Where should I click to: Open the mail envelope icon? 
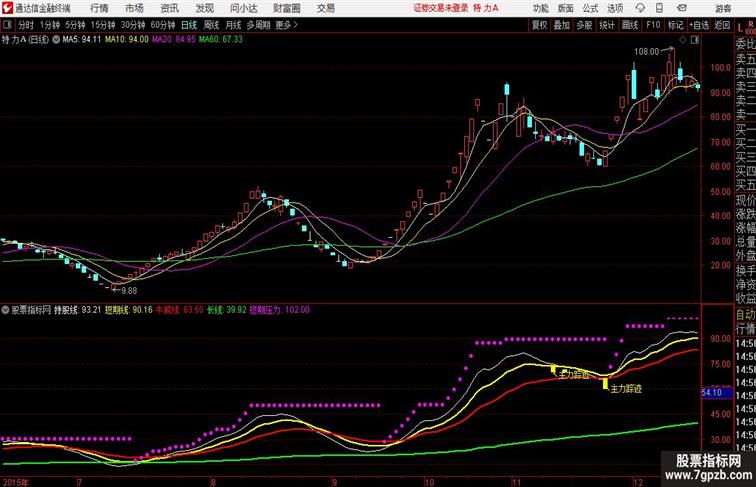tap(682, 8)
